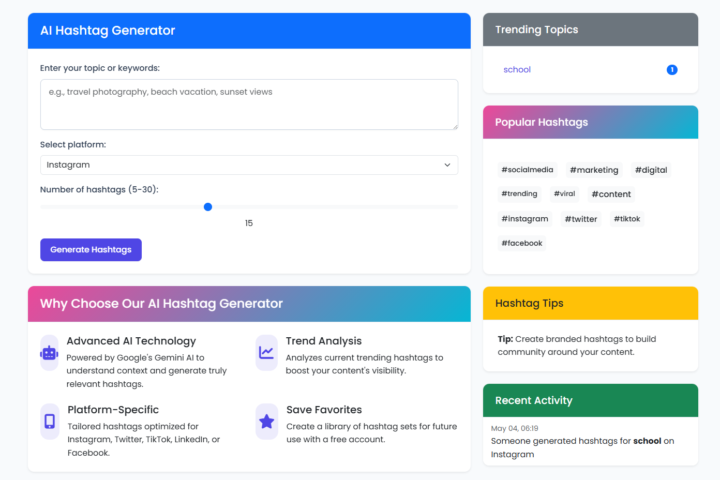Click the Tailored hashtags optimized description
Viewport: 720px width, 480px height.
144,440
